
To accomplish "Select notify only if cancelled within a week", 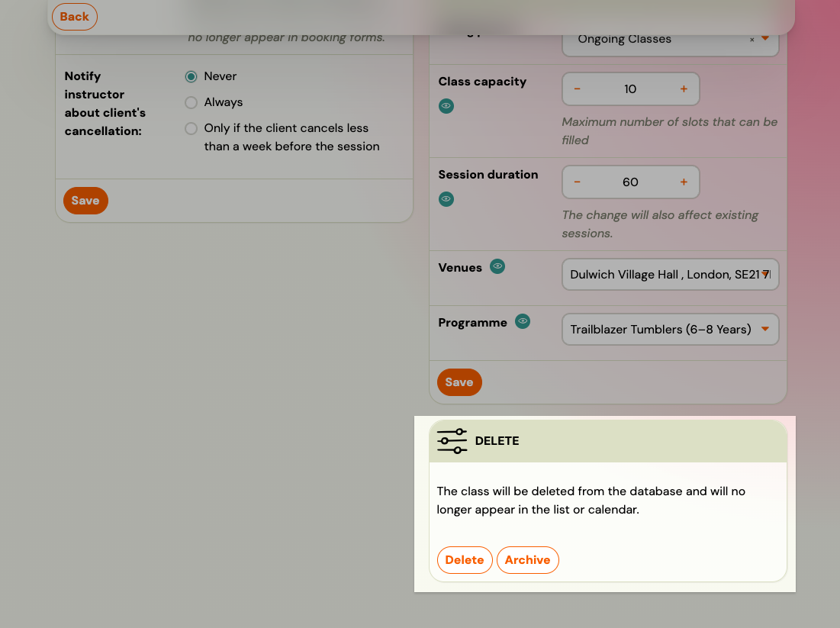I will pyautogui.click(x=191, y=128).
